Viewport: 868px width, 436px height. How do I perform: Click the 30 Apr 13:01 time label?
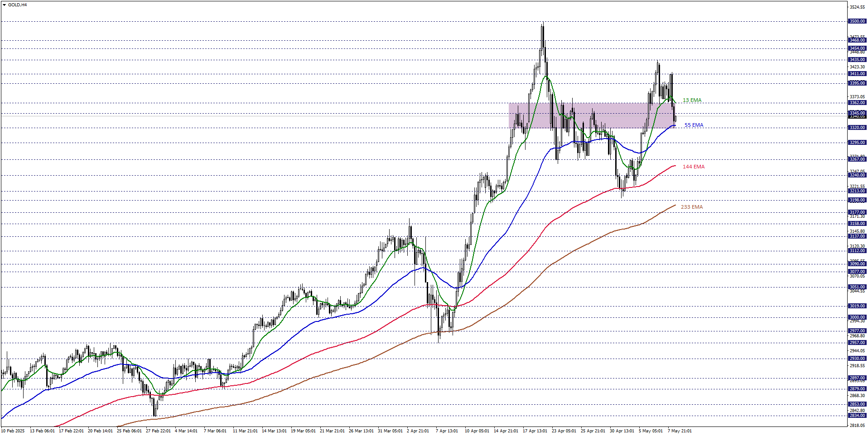(622, 431)
